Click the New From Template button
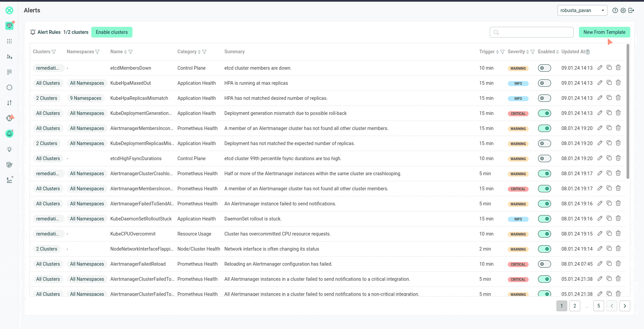The height and width of the screenshot is (329, 644). tap(604, 32)
